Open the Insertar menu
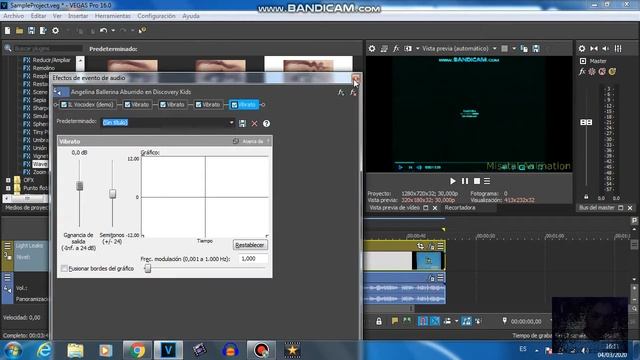The image size is (640, 360). click(78, 16)
